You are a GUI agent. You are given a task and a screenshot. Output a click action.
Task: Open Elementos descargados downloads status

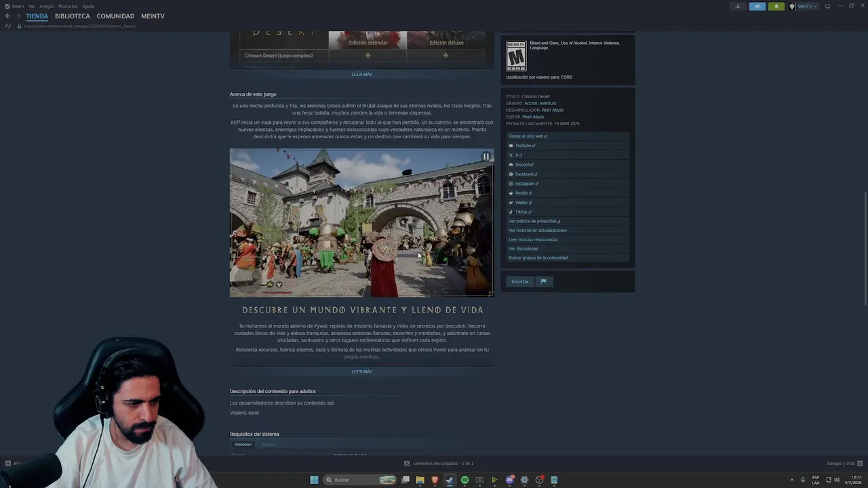point(439,464)
